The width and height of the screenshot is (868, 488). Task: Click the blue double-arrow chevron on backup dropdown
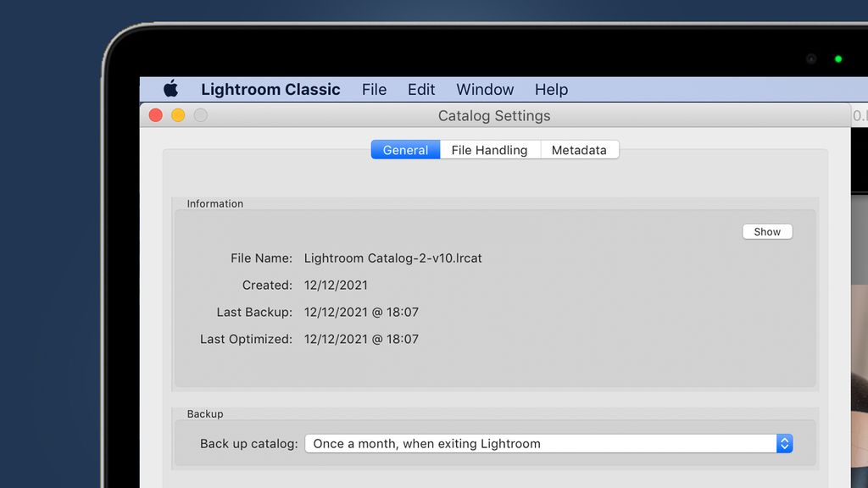pyautogui.click(x=784, y=443)
